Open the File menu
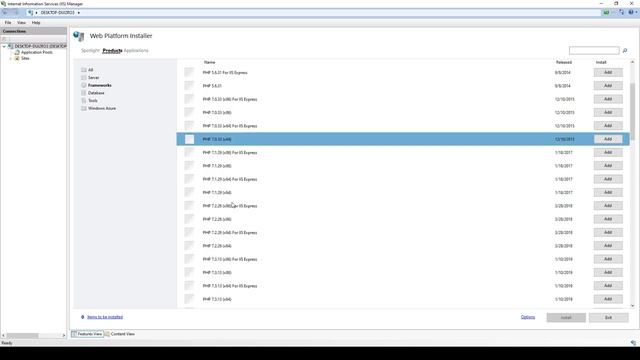The image size is (640, 360). (x=8, y=23)
